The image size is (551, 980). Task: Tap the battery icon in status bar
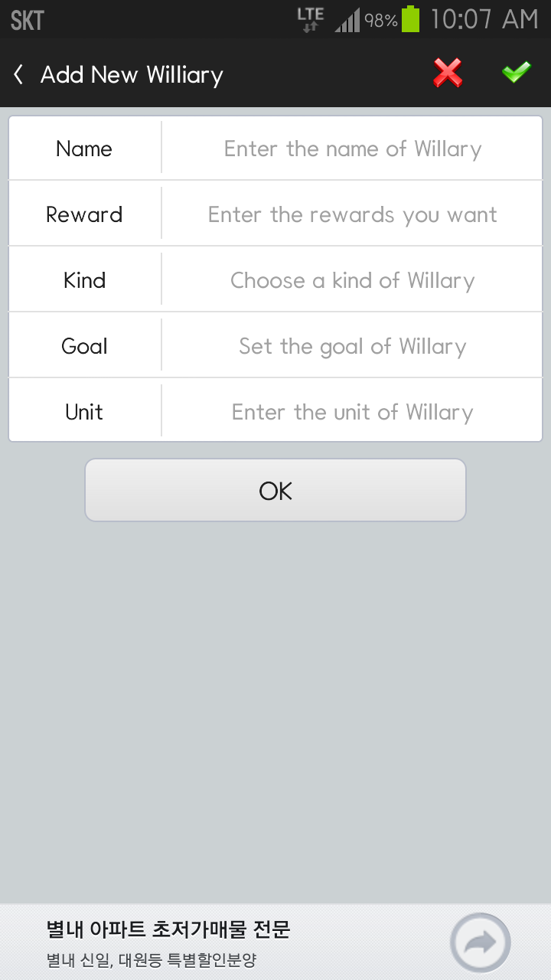pos(411,19)
